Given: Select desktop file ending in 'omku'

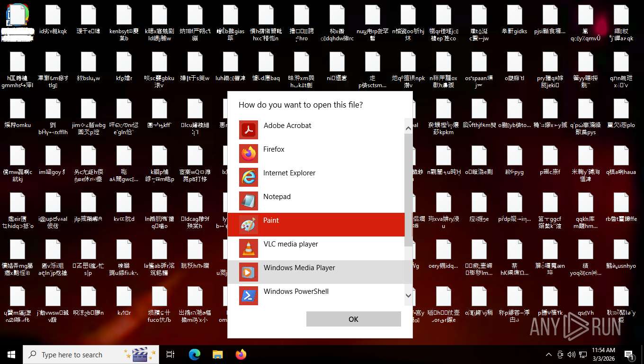Looking at the screenshot, I should [17, 114].
